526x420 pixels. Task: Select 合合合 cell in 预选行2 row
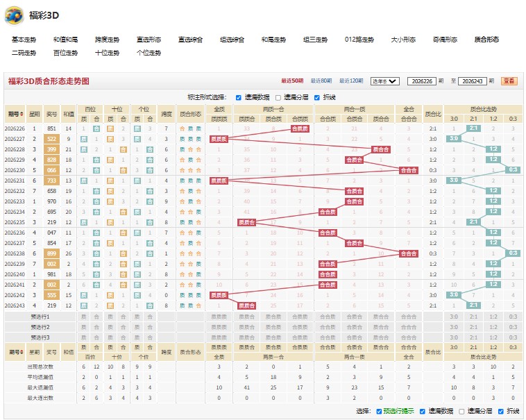[x=409, y=327]
